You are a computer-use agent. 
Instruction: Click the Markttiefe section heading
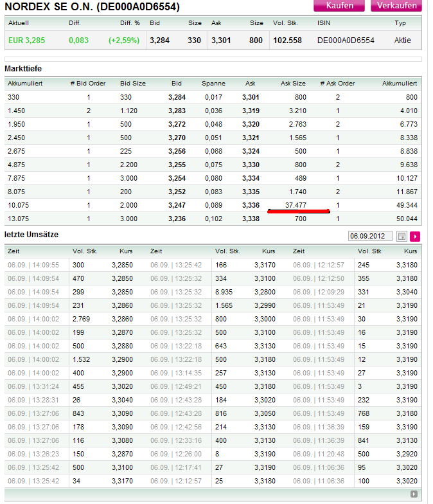click(23, 68)
